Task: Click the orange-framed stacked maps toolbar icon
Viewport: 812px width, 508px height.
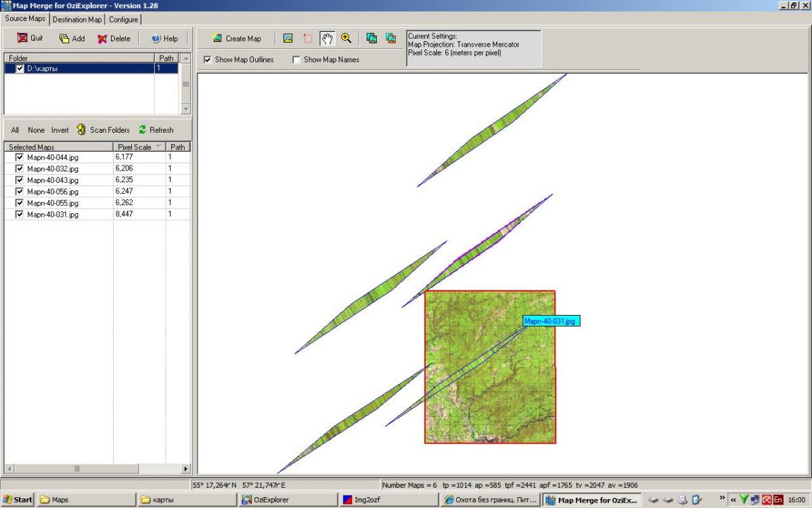Action: (390, 39)
